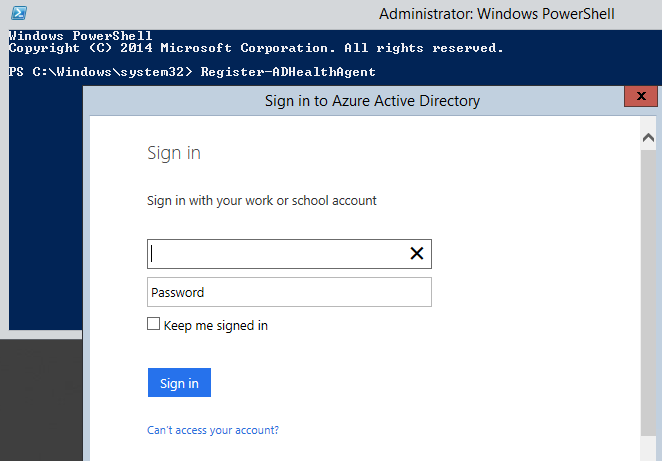Click the large 'Sign in' heading
Screen dimensions: 662x461
pos(174,153)
